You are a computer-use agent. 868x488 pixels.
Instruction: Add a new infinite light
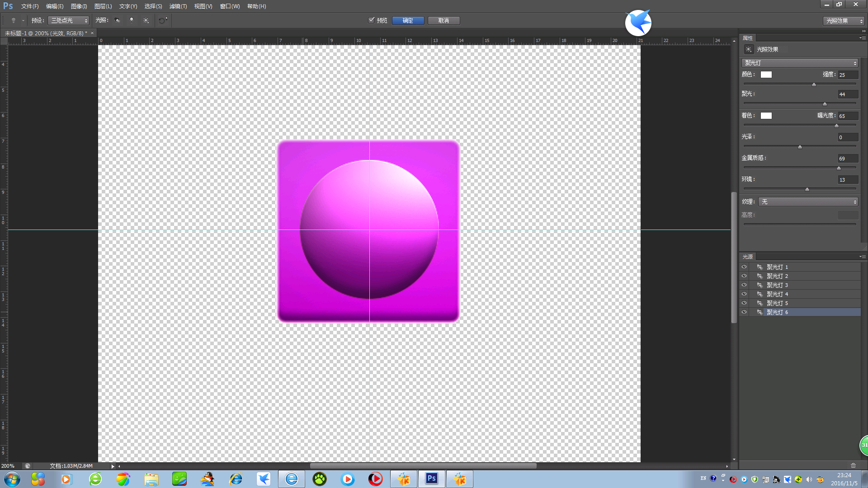tap(146, 20)
